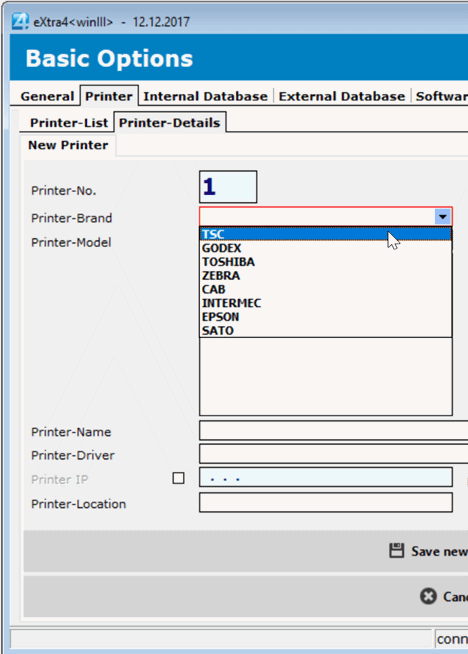The width and height of the screenshot is (468, 654).
Task: Collapse the Printer-Brand dropdown arrow
Action: point(443,217)
